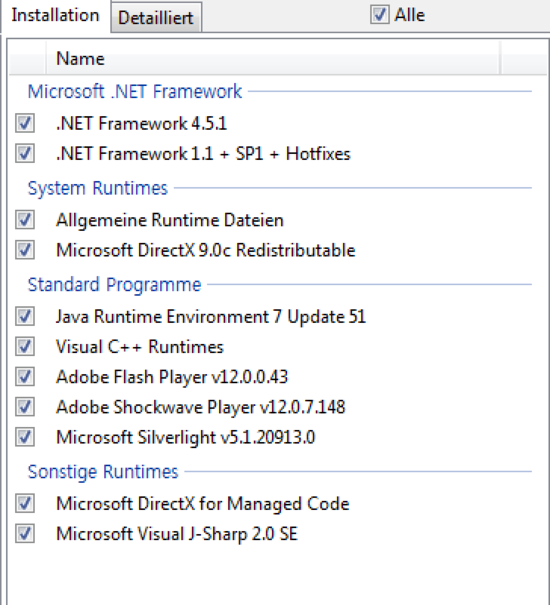Open the Detailliert tab
Screen dimensions: 550x605
156,18
